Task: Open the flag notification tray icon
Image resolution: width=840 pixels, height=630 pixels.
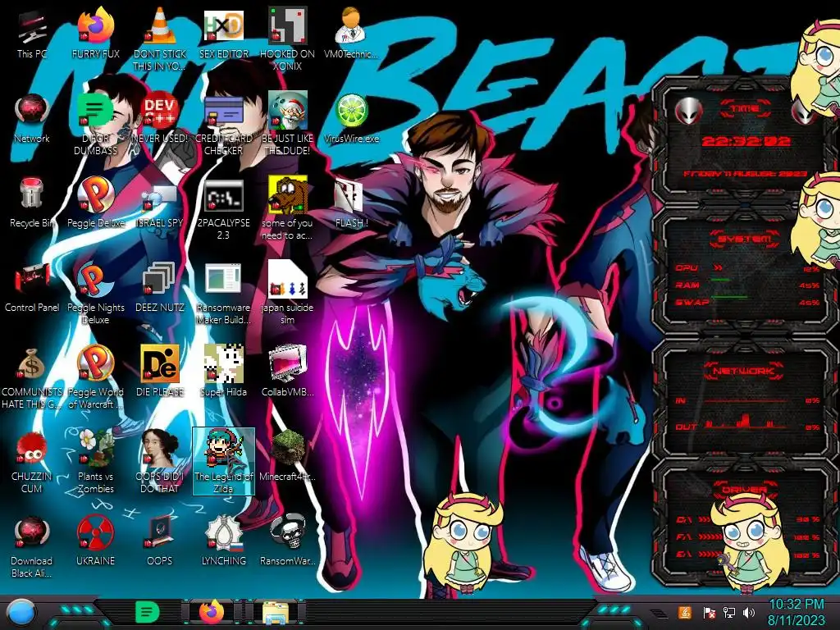Action: click(709, 612)
